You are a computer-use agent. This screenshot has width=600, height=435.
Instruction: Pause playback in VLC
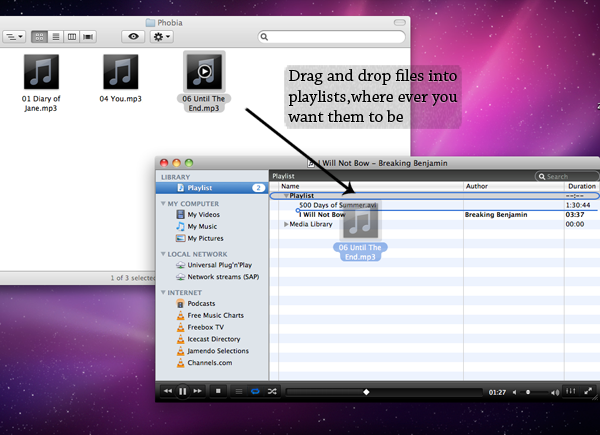point(183,391)
